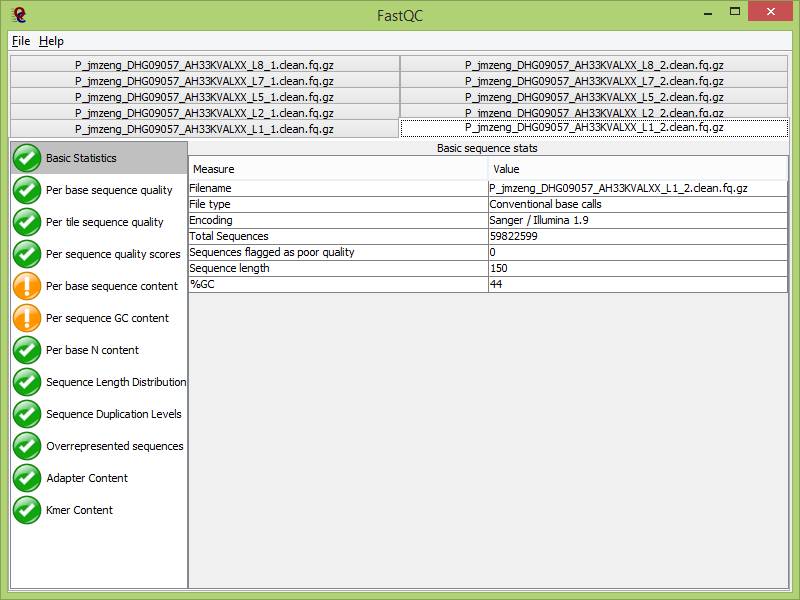Show the Adapter Content label
This screenshot has width=800, height=600.
[x=87, y=478]
